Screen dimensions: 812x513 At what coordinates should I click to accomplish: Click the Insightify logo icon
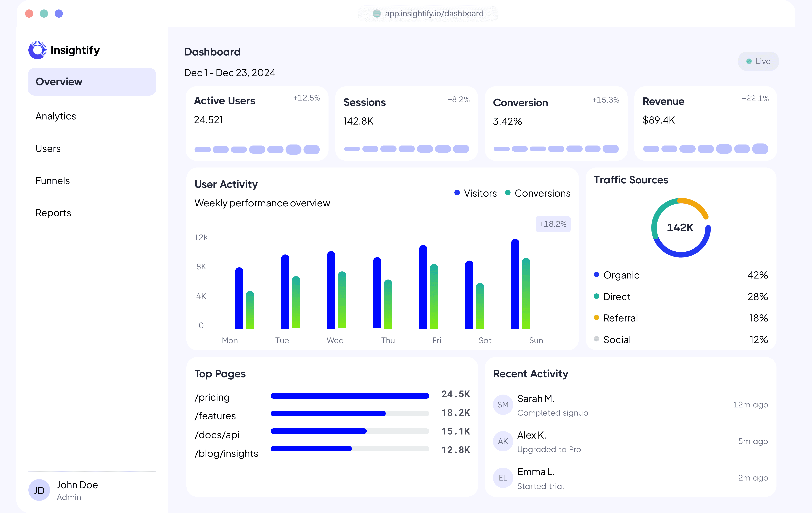tap(38, 50)
